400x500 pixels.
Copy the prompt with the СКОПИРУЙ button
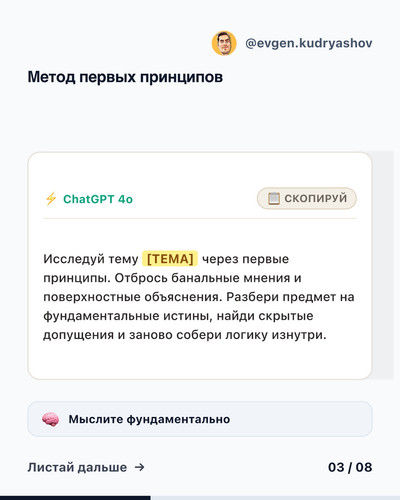pos(307,198)
